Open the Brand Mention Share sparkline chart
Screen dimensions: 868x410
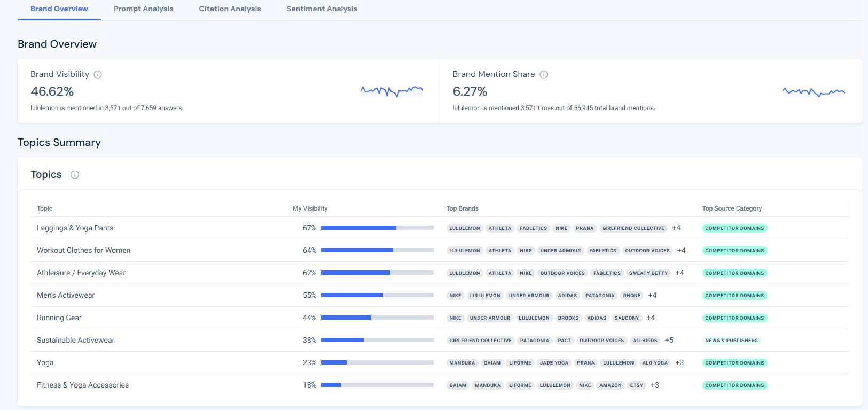click(814, 92)
